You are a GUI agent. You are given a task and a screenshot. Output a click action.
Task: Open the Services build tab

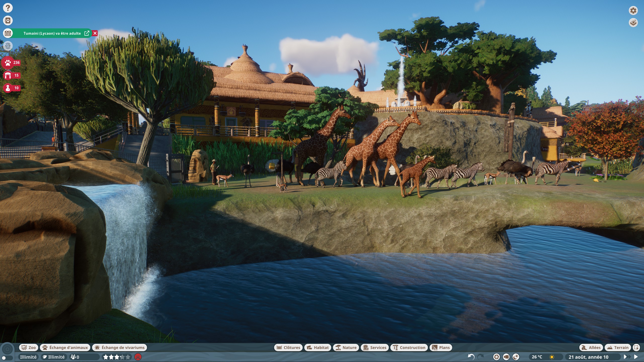coord(375,347)
